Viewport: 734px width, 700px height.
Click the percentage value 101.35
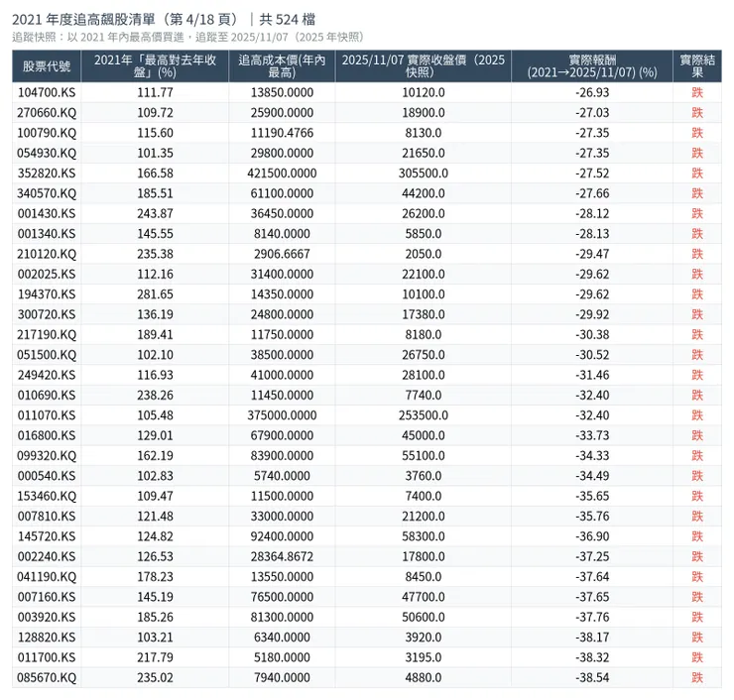(x=155, y=153)
